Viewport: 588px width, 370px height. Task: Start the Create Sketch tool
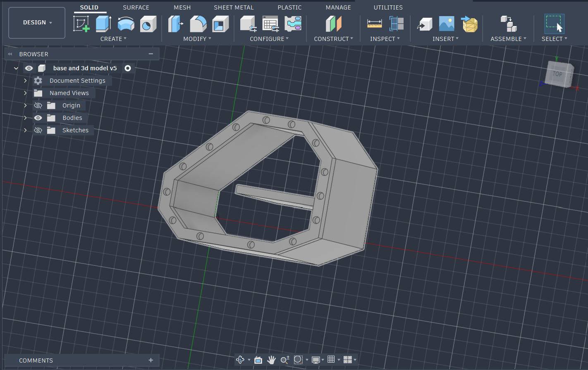(81, 24)
